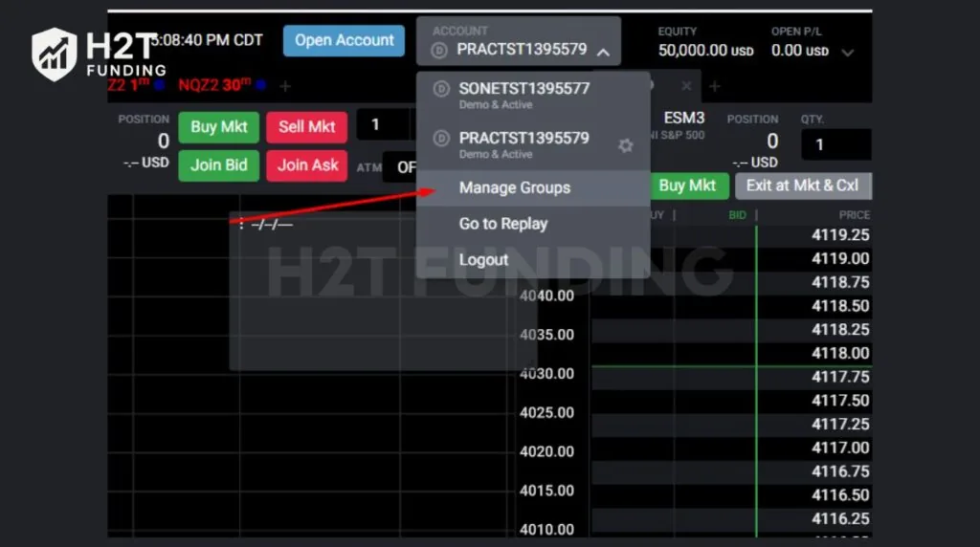Screen dimensions: 980x547
Task: Click the 4117.25 price row
Action: click(731, 425)
